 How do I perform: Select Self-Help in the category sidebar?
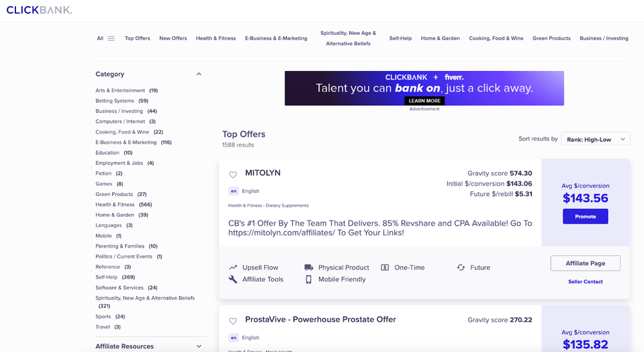pos(106,277)
